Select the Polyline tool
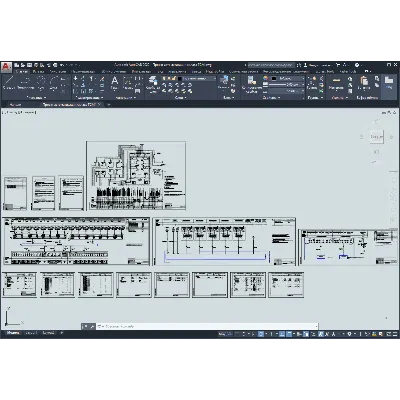Viewport: 400px width, 400px height. [26, 83]
